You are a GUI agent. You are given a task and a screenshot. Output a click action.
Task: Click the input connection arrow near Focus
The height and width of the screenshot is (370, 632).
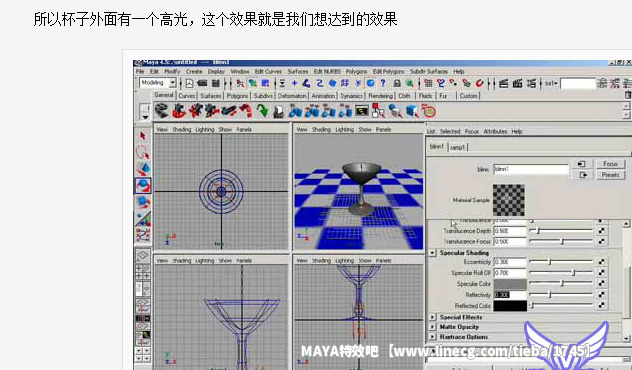click(582, 164)
